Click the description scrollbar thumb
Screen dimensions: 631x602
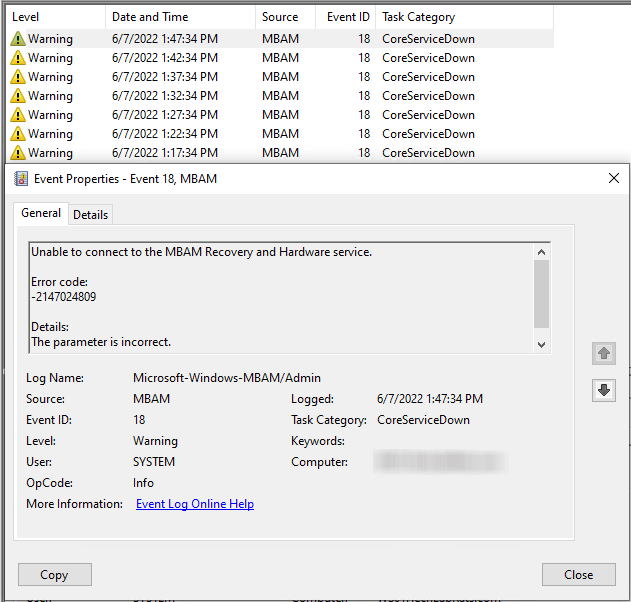point(542,294)
